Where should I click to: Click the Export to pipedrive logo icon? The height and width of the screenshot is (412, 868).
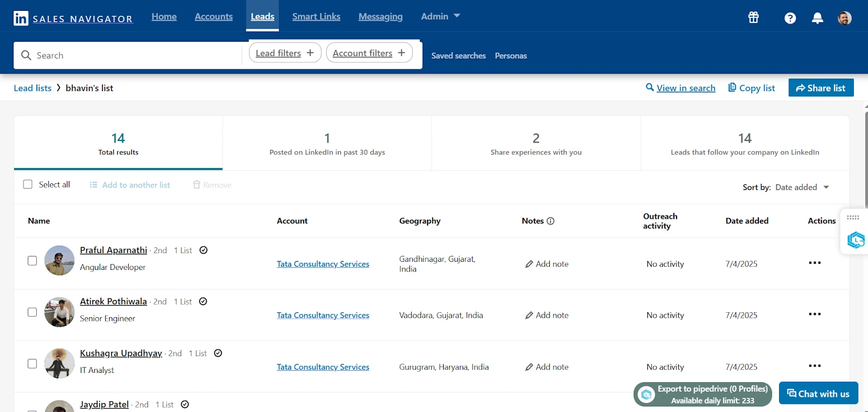pyautogui.click(x=646, y=395)
